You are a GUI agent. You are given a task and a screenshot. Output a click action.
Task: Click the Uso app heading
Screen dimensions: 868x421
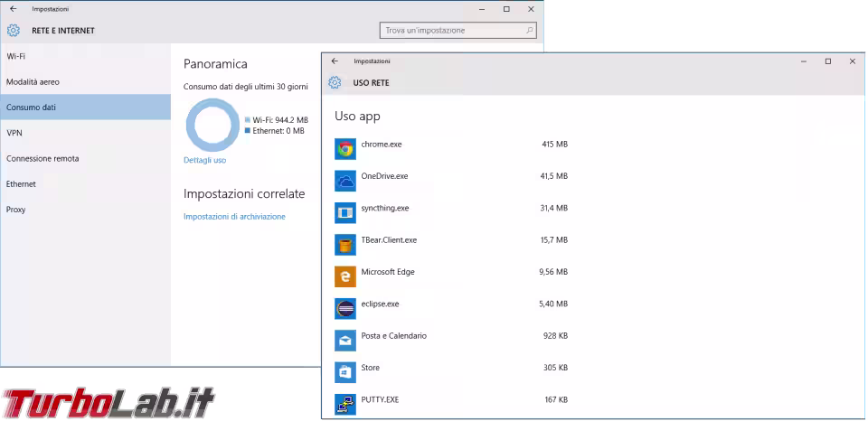pyautogui.click(x=357, y=117)
